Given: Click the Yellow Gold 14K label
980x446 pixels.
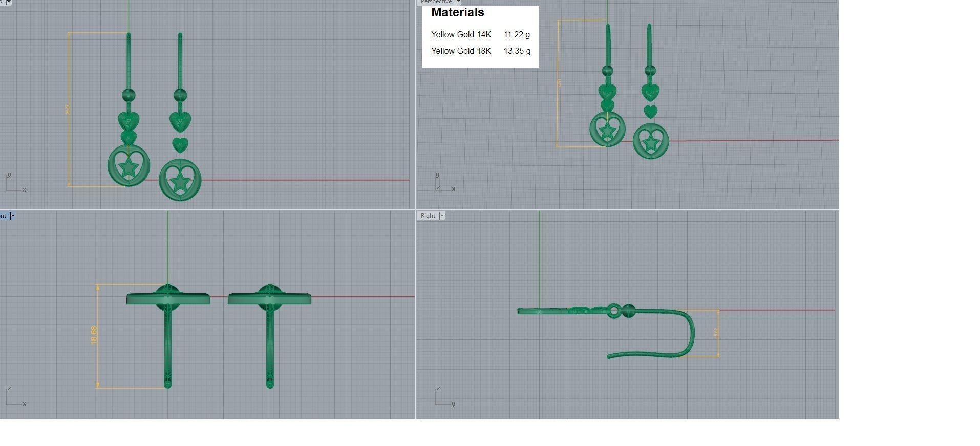Looking at the screenshot, I should (x=461, y=35).
